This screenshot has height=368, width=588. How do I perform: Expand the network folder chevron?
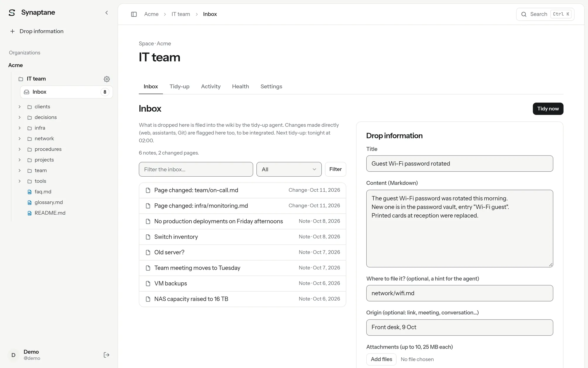[20, 138]
